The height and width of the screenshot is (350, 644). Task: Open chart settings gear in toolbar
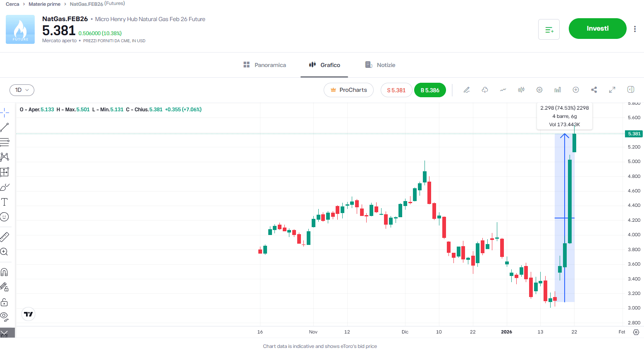click(x=539, y=90)
